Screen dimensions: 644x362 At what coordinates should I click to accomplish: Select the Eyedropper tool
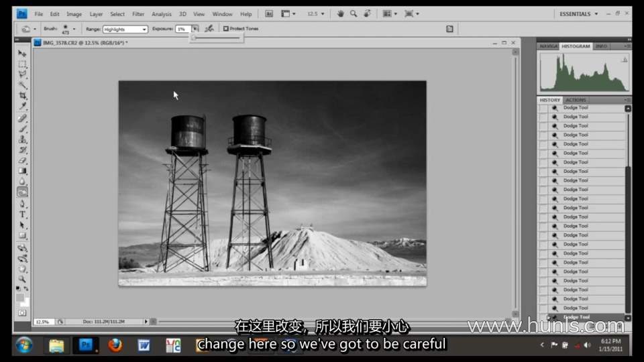23,107
